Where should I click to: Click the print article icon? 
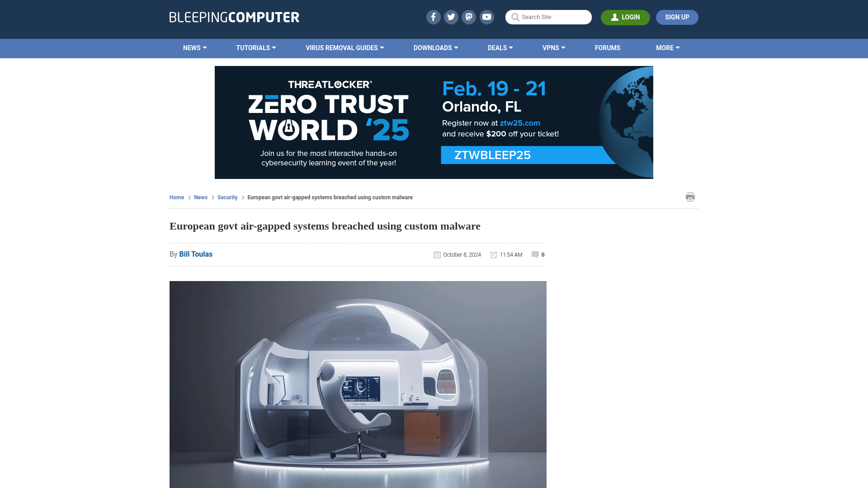[x=690, y=197]
